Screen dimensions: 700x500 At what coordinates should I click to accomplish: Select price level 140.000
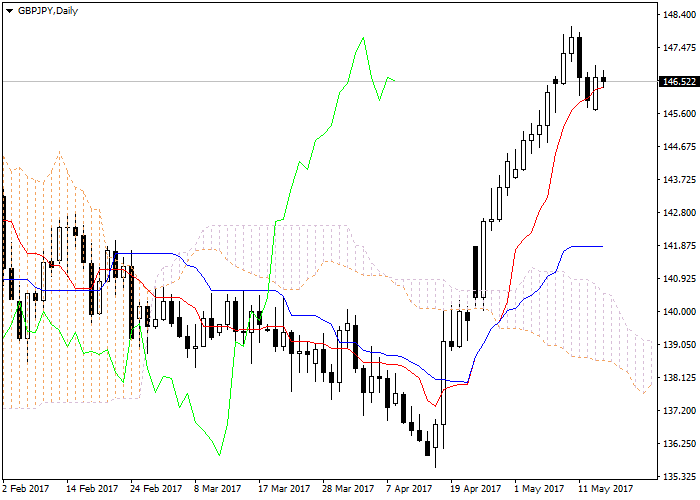click(679, 312)
